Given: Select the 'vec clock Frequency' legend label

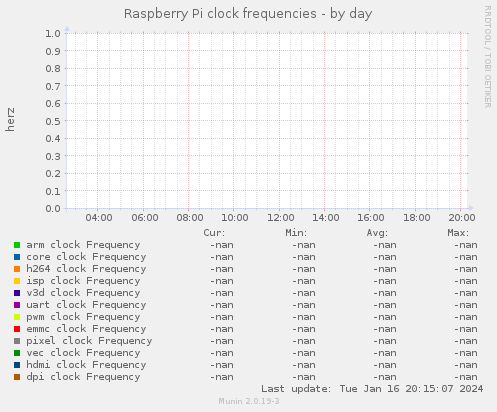Looking at the screenshot, I should 83,353.
